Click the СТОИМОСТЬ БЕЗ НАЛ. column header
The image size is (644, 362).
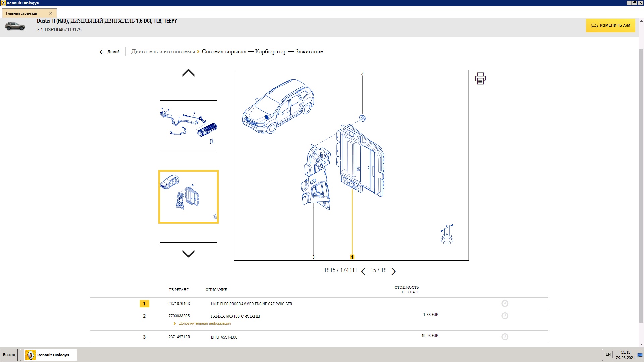[x=407, y=290]
